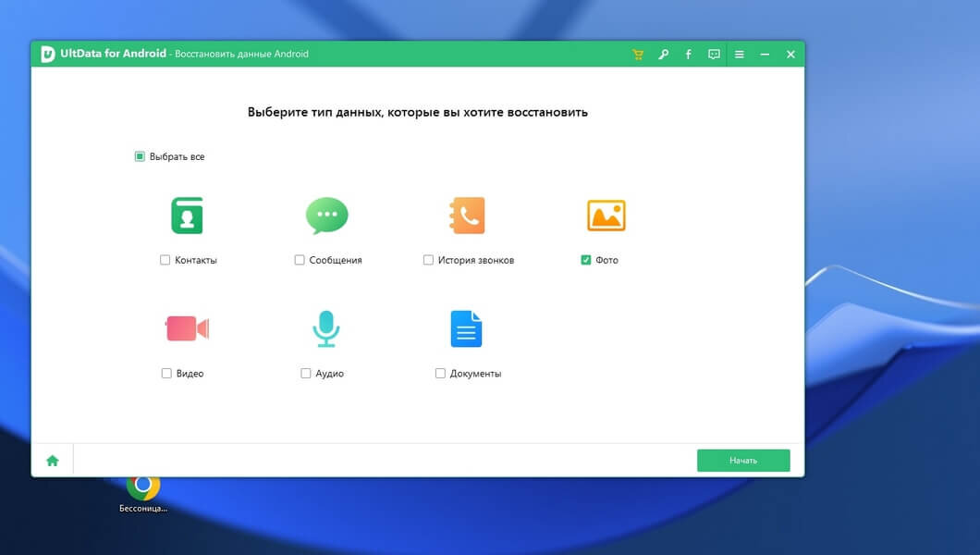Open the Facebook page icon
Screen dimensions: 980x555
[x=688, y=55]
